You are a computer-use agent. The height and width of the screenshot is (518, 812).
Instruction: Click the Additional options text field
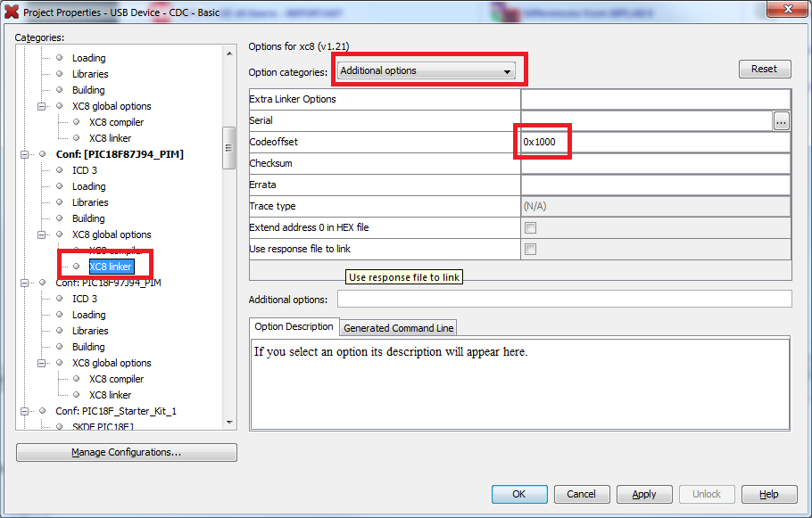pos(565,299)
